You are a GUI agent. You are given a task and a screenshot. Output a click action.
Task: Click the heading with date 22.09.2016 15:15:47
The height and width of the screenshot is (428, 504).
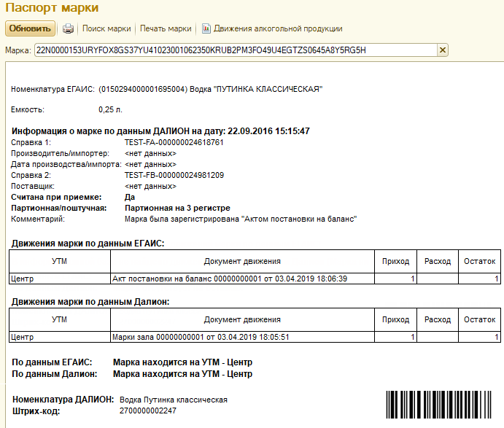point(160,131)
